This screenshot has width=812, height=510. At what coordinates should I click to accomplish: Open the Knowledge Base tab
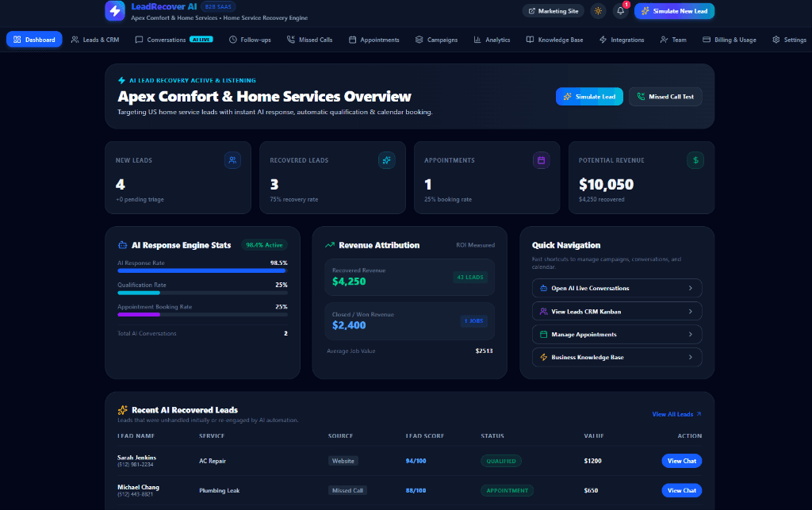(x=554, y=40)
